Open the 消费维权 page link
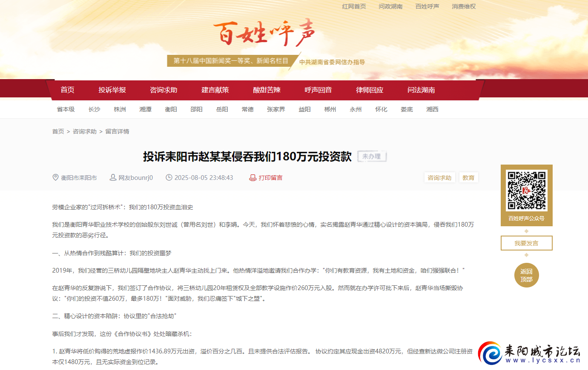This screenshot has height=370, width=588. pos(464,6)
